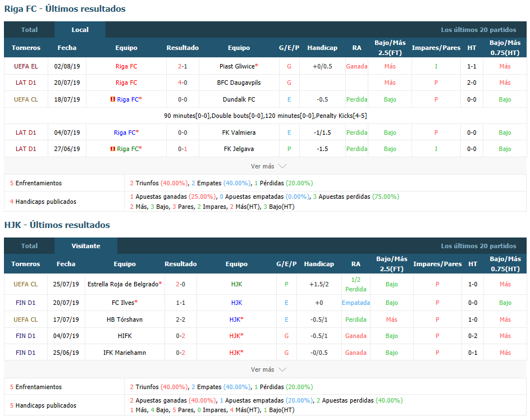
Task: Switch to Total tab in Riga FC section
Action: (x=29, y=30)
